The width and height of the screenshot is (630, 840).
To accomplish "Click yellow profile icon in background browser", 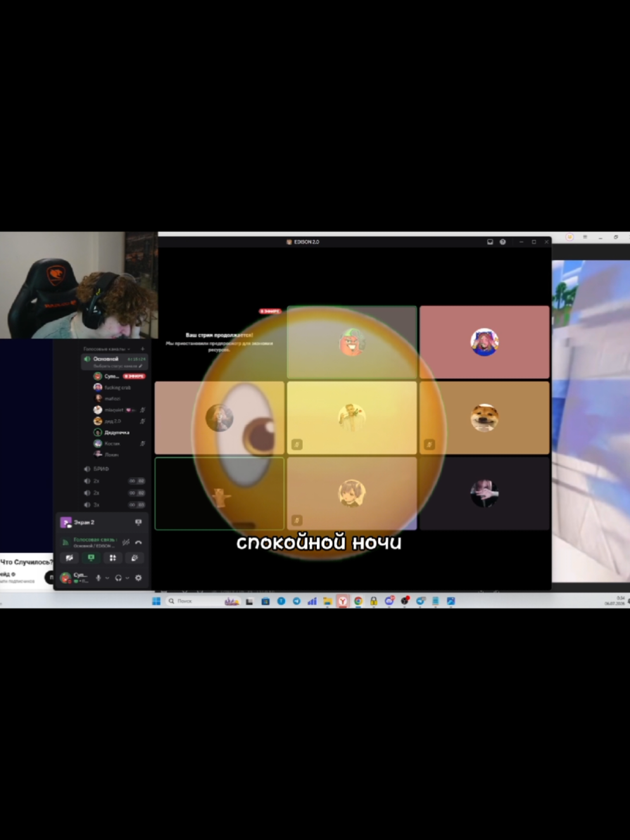I will pos(569,237).
